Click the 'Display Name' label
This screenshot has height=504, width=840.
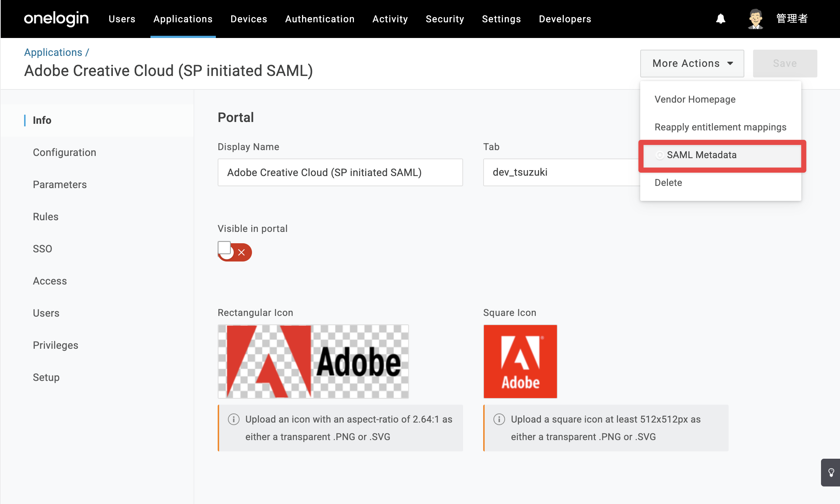(248, 147)
